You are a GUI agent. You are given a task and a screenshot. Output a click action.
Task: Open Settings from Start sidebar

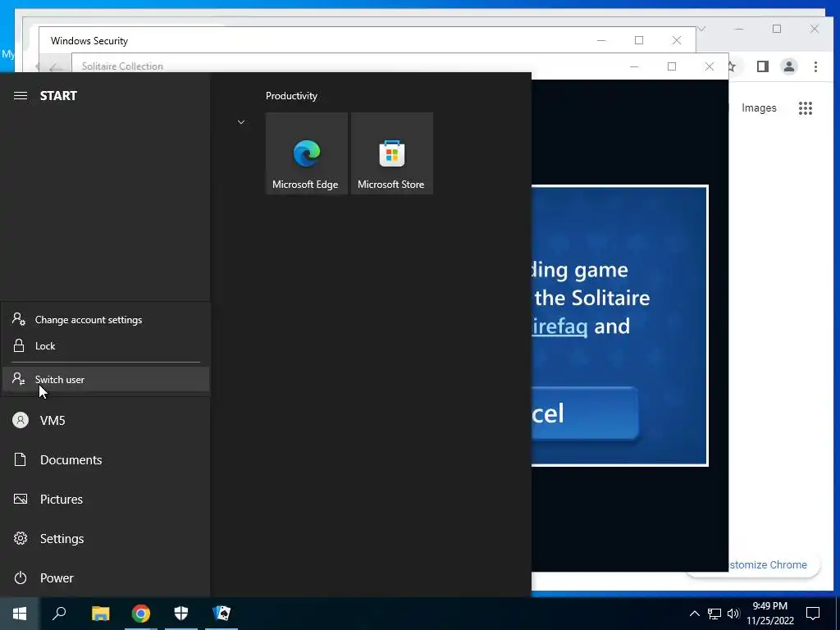tap(106, 538)
